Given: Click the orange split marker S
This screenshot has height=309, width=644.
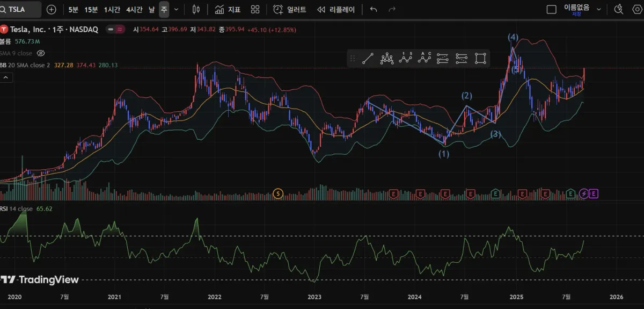Looking at the screenshot, I should [278, 193].
